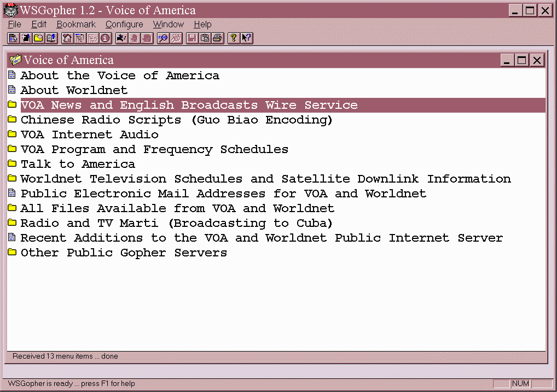Click the blue-dotted directory tree icon
The image size is (557, 392).
point(80,38)
